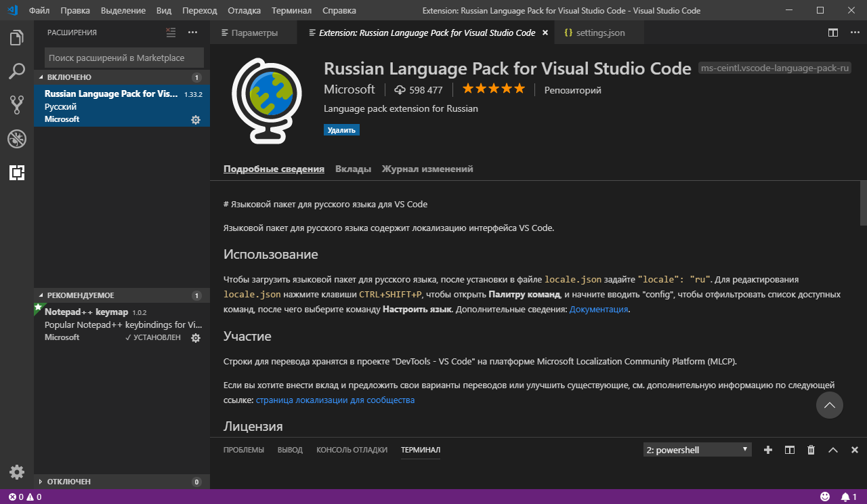
Task: Open страница локализации для сообщества link
Action: pos(335,400)
